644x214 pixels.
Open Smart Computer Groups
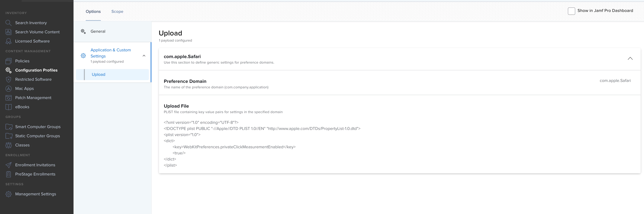click(38, 127)
